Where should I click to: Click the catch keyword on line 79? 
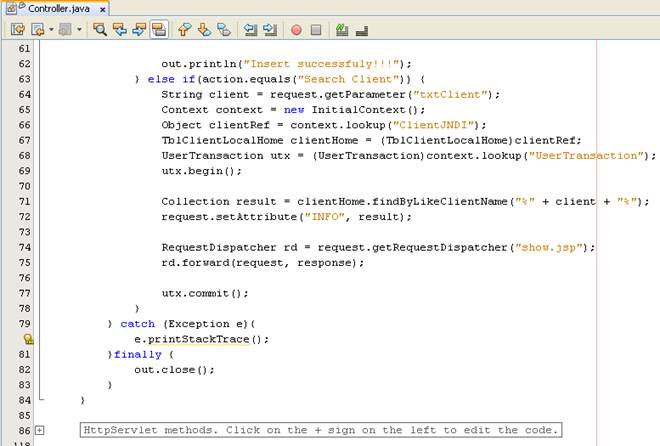coord(138,324)
